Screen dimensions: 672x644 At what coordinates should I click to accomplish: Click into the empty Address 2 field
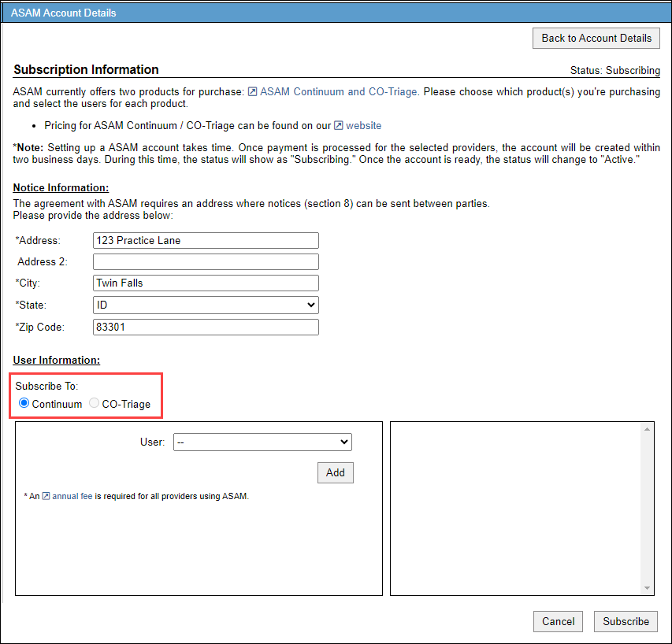[206, 261]
